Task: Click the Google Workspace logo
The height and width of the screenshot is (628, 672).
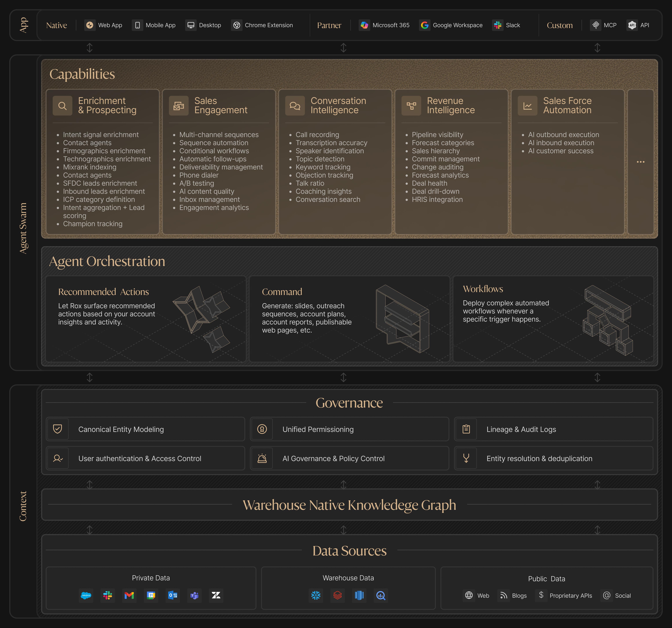Action: [x=425, y=25]
